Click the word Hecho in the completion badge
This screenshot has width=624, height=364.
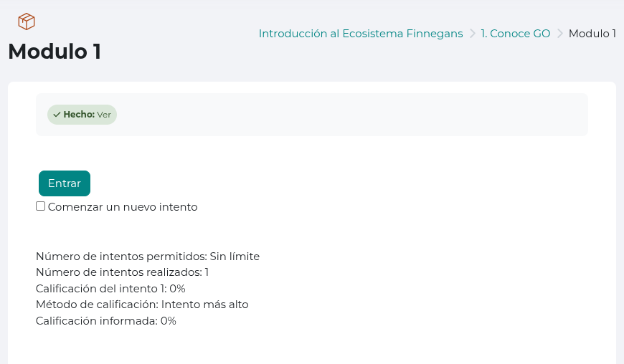(x=79, y=115)
